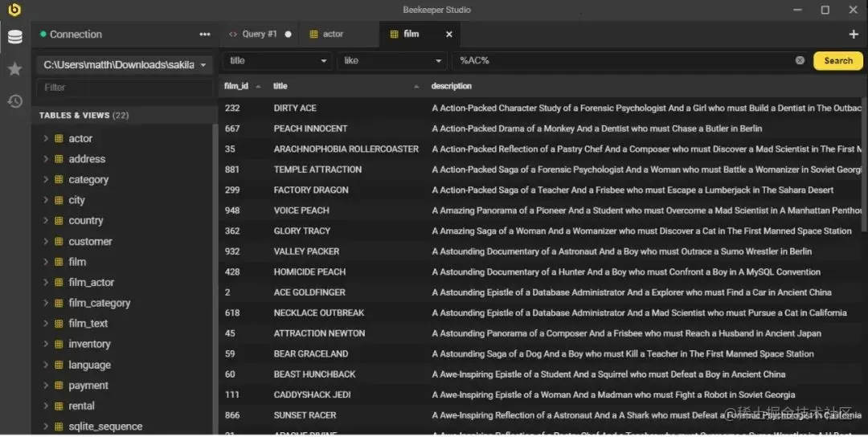Open the query history clock icon

(15, 101)
